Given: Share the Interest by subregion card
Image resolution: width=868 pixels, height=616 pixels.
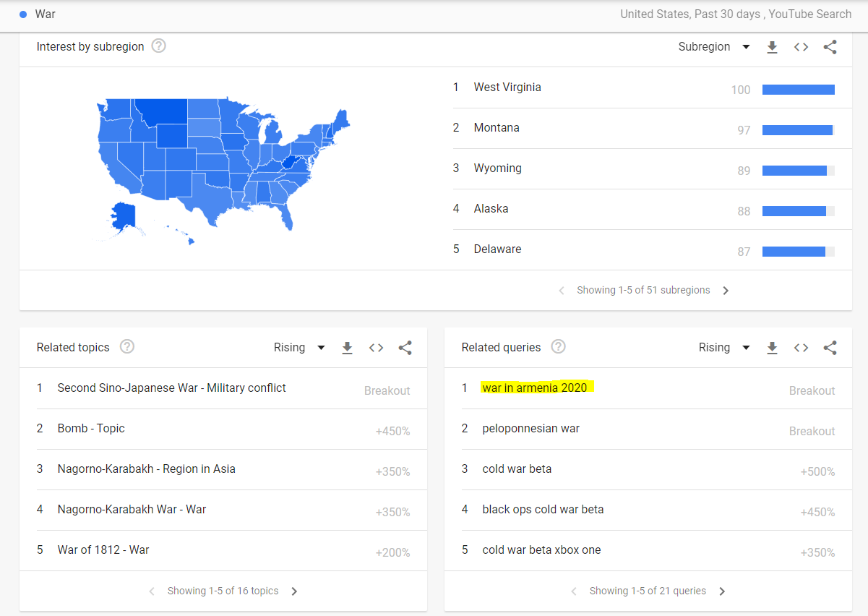Looking at the screenshot, I should pos(830,47).
